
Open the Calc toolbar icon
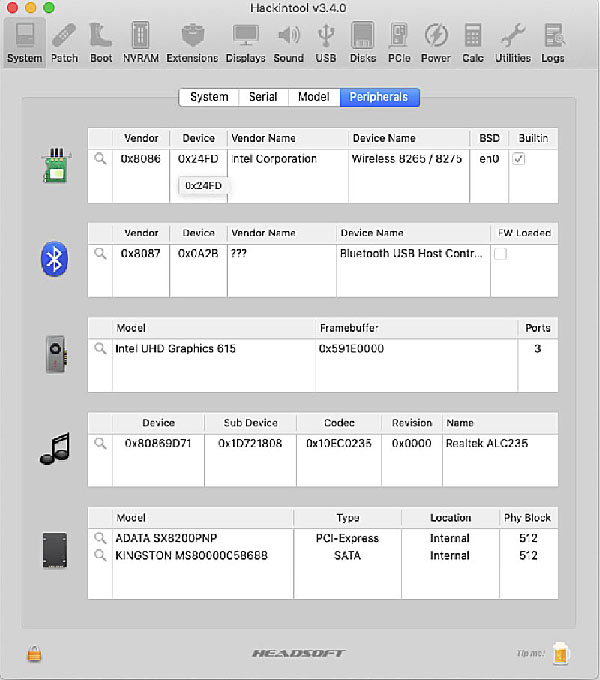pyautogui.click(x=473, y=42)
